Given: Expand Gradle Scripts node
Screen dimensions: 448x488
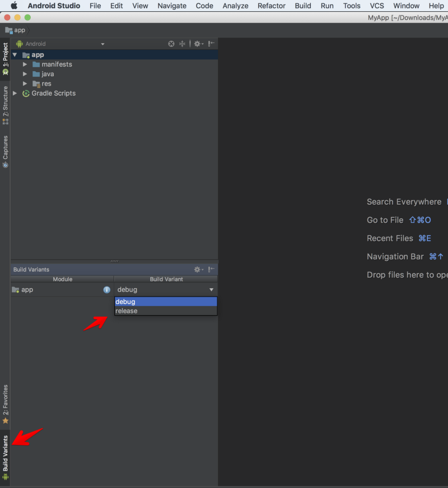Looking at the screenshot, I should coord(15,93).
